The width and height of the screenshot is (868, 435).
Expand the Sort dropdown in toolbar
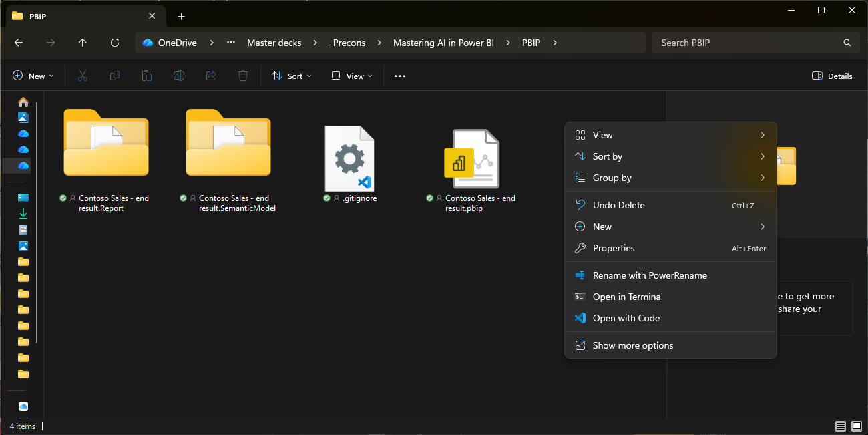[292, 76]
